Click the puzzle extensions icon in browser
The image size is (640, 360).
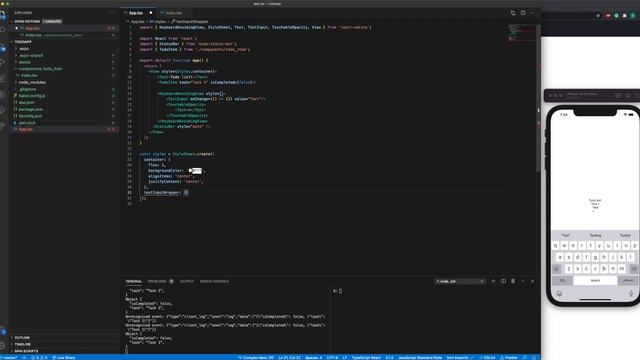[624, 16]
